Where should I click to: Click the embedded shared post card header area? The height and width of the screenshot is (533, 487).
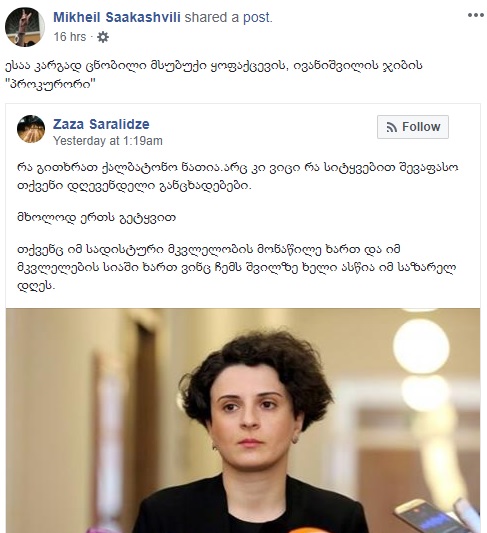click(243, 129)
